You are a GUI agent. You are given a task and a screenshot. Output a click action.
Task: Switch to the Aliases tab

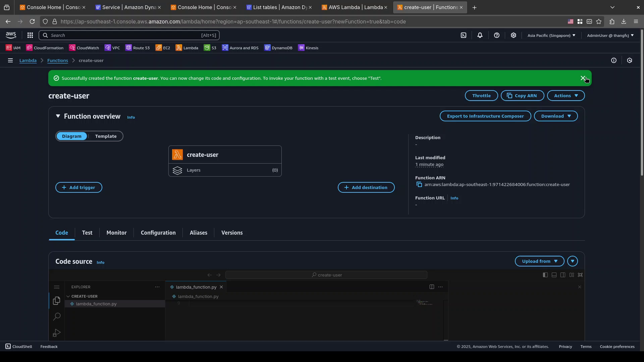coord(199,233)
